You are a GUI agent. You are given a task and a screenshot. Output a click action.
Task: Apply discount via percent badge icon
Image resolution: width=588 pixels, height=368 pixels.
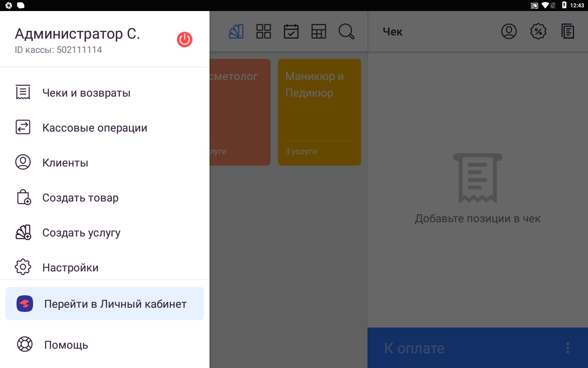coord(538,31)
